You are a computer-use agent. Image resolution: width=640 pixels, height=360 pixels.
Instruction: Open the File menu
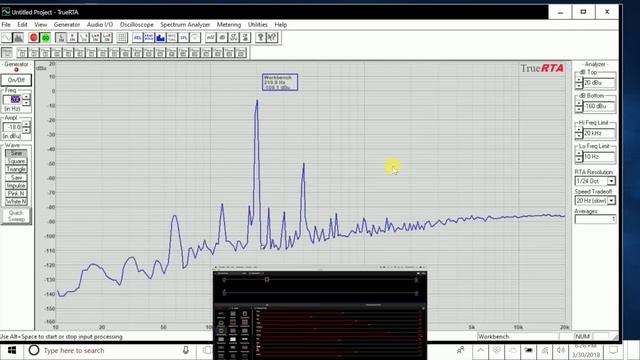[6, 24]
